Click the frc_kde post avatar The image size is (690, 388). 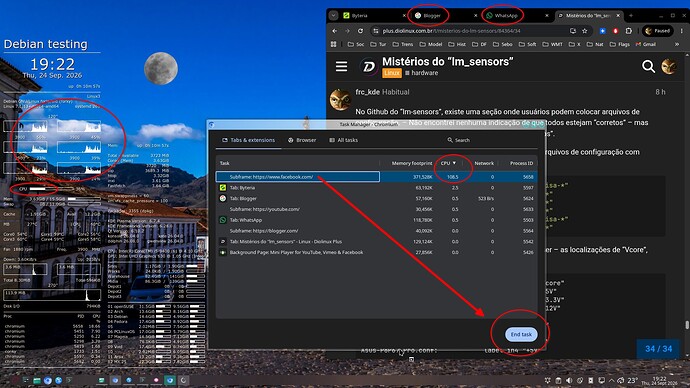coord(341,99)
